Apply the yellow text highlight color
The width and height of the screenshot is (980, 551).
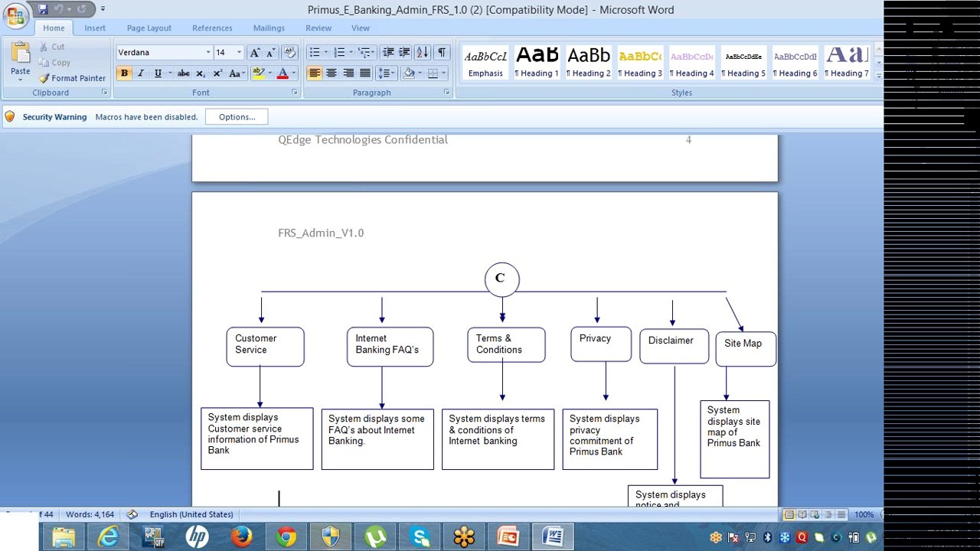point(258,73)
